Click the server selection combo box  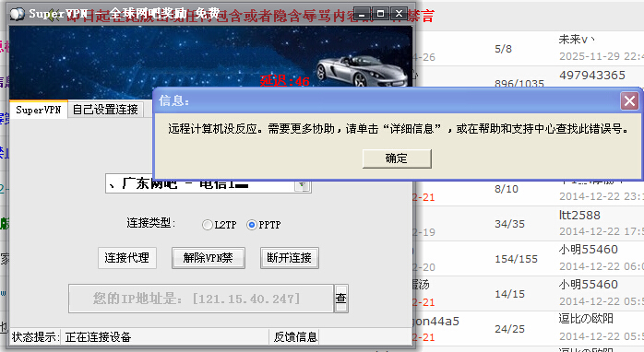point(209,184)
